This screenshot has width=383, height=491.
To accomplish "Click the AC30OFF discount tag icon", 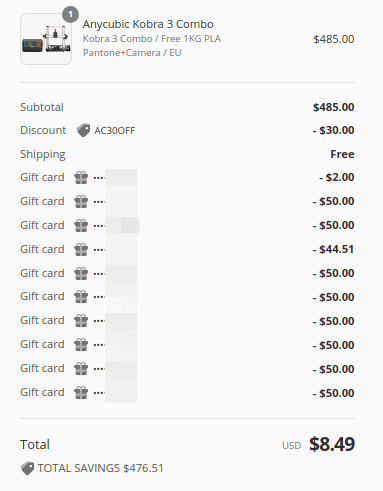I will pyautogui.click(x=83, y=130).
